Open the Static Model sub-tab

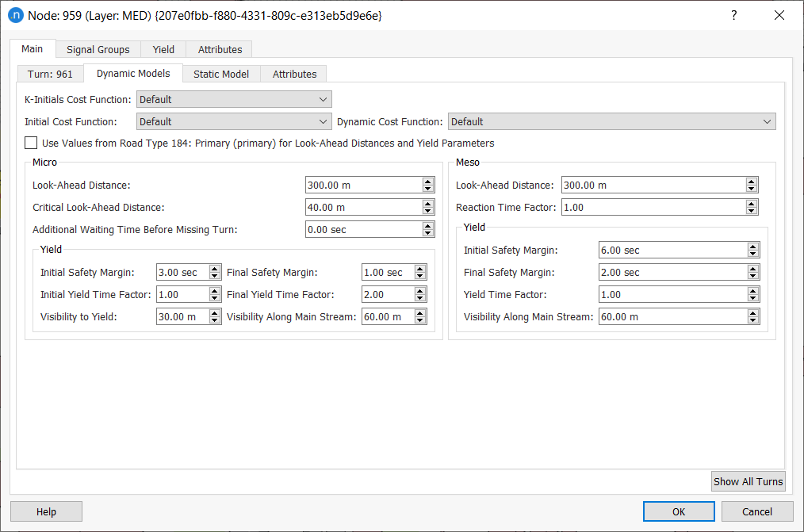pos(221,73)
